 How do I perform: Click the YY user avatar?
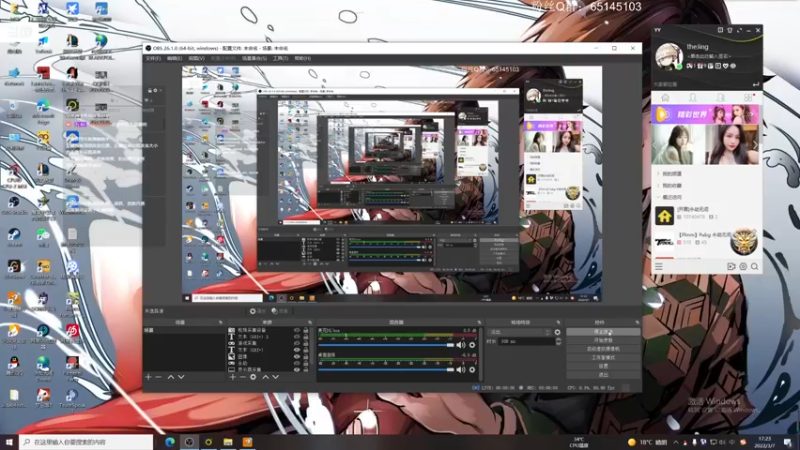[x=669, y=56]
